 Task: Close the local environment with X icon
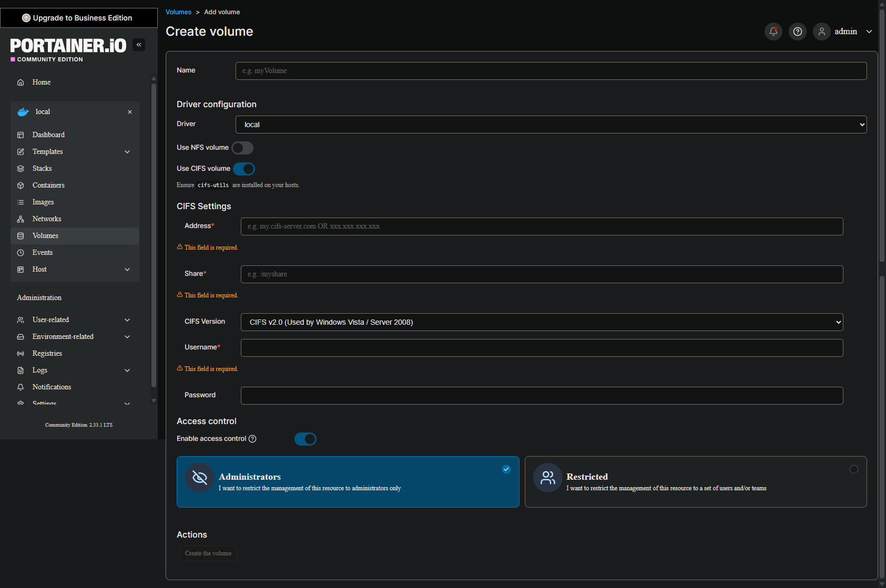130,112
